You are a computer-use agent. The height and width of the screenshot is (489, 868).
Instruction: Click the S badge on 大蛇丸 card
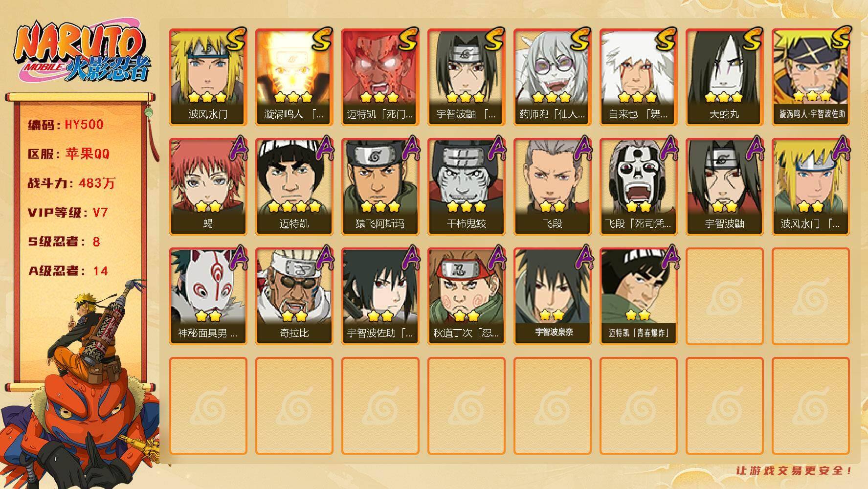coord(752,40)
